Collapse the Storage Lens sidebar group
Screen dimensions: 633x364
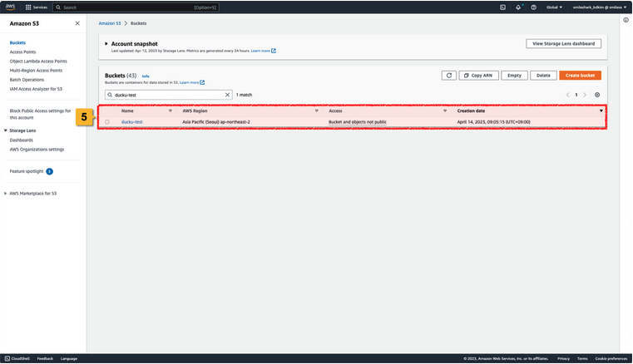[6, 130]
